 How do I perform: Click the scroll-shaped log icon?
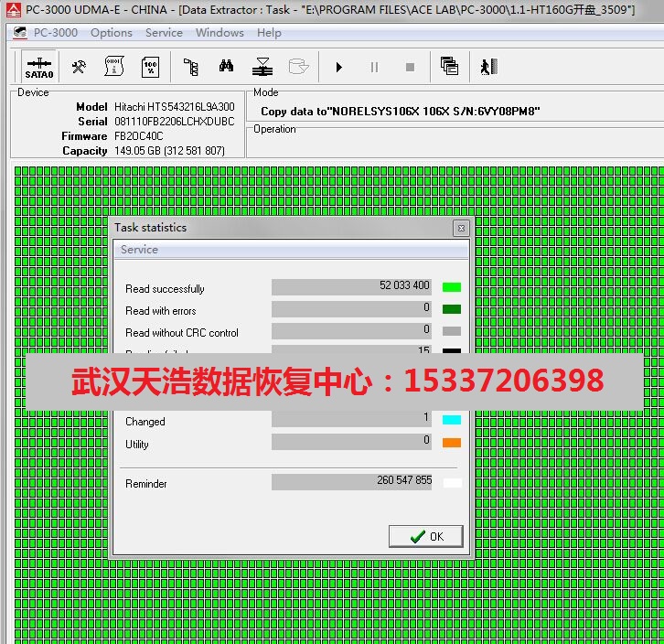click(114, 67)
